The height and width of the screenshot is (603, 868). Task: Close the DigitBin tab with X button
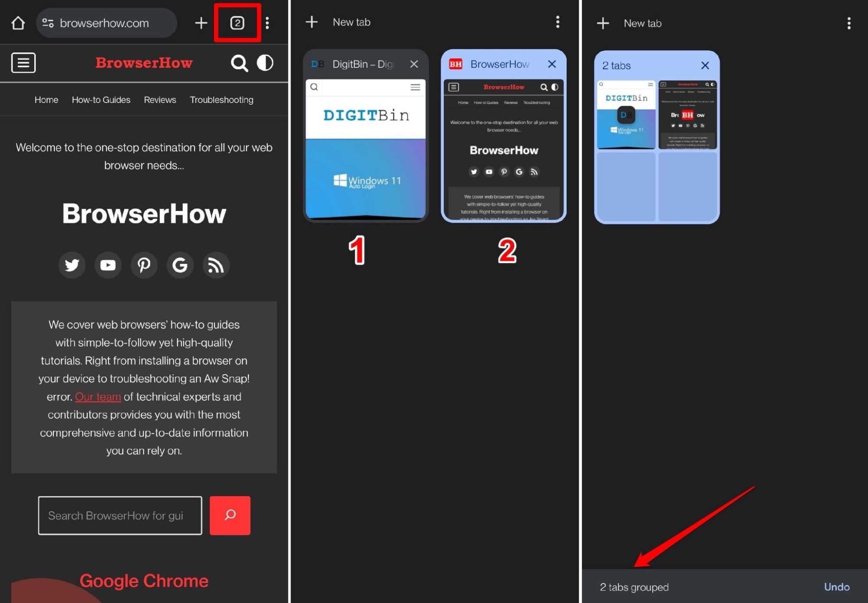pyautogui.click(x=414, y=64)
